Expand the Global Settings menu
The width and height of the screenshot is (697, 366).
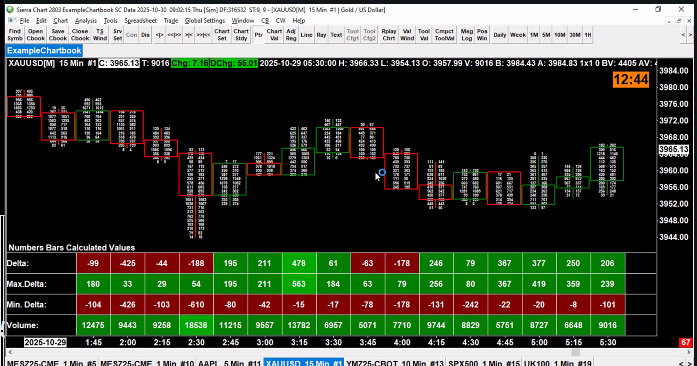[205, 20]
